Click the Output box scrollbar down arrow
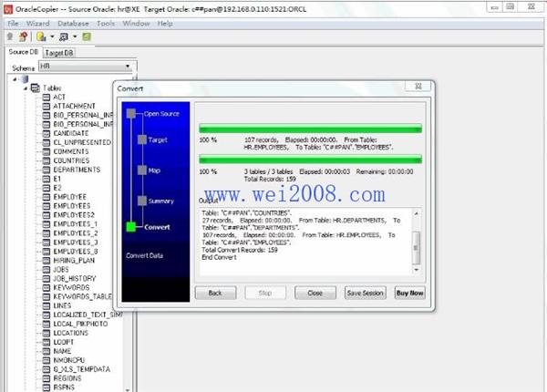The height and width of the screenshot is (392, 547). click(x=417, y=270)
